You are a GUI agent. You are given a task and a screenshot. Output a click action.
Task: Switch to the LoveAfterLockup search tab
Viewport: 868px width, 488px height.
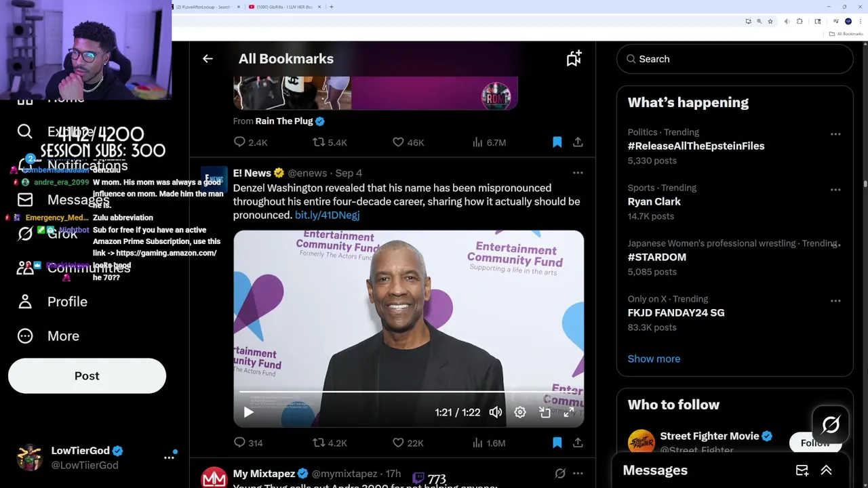(206, 7)
